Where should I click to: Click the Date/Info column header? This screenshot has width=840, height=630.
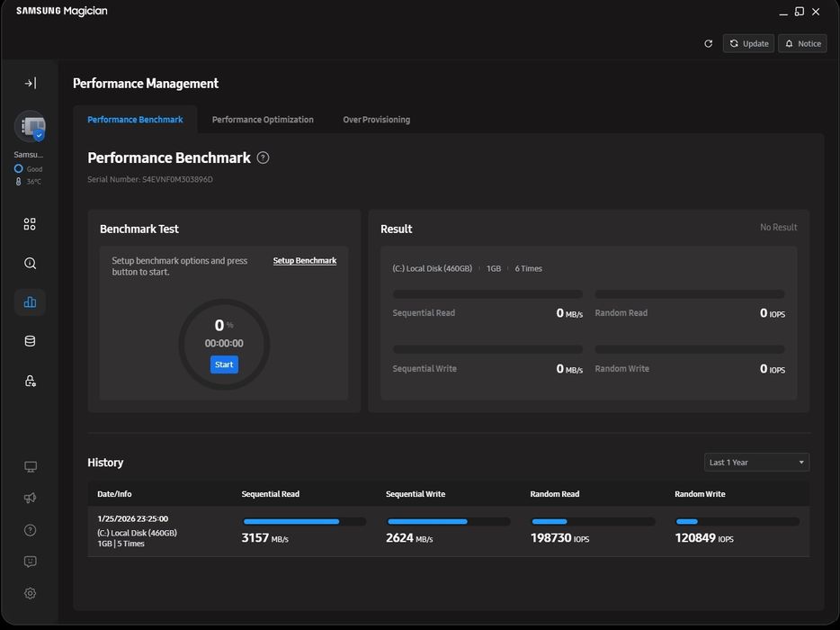[x=114, y=494]
